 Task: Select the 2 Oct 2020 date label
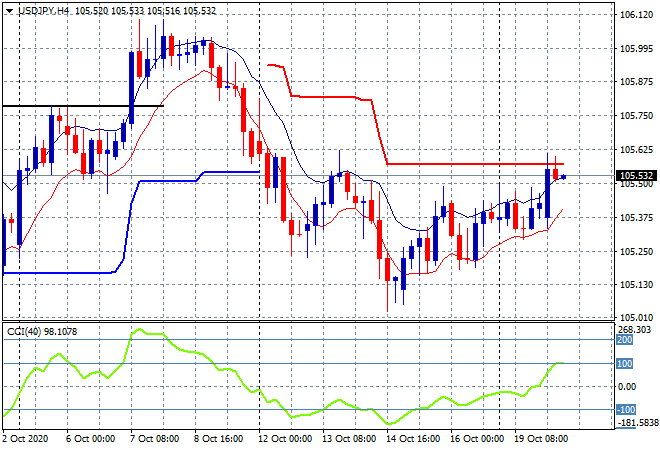pos(26,440)
